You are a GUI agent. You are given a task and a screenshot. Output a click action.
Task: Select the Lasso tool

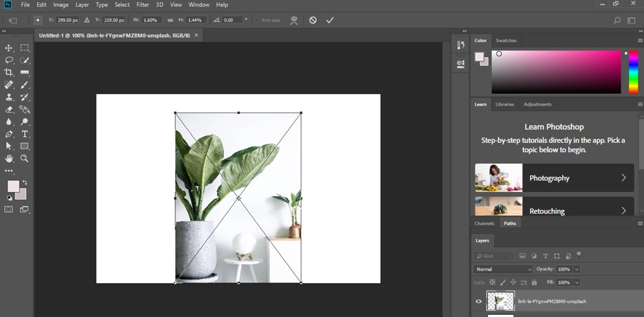pos(8,60)
